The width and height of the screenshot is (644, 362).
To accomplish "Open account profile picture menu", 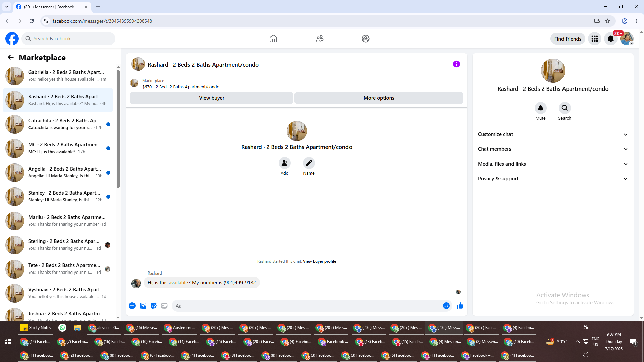I will point(627,39).
